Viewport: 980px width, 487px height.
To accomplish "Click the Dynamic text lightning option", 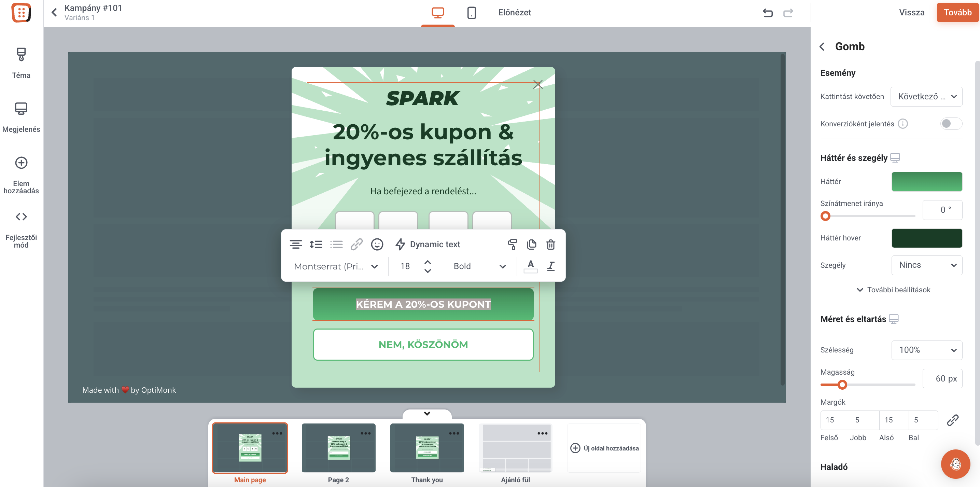I will [428, 244].
